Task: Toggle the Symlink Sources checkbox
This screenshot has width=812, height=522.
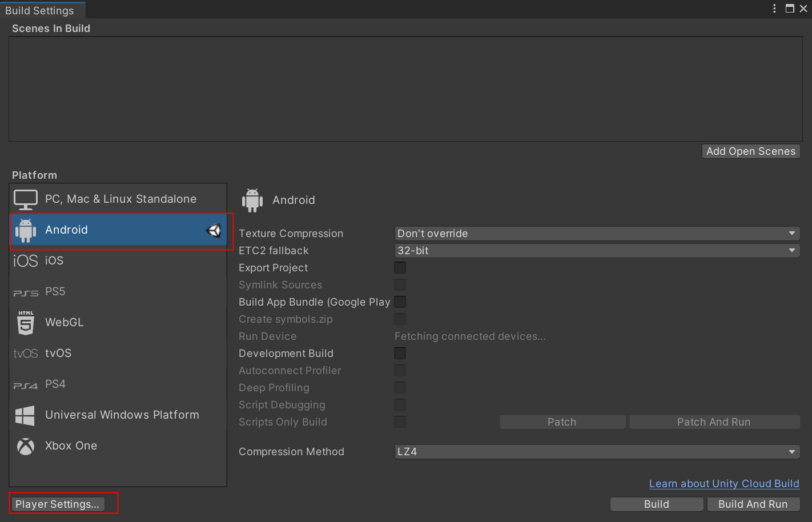Action: [400, 285]
